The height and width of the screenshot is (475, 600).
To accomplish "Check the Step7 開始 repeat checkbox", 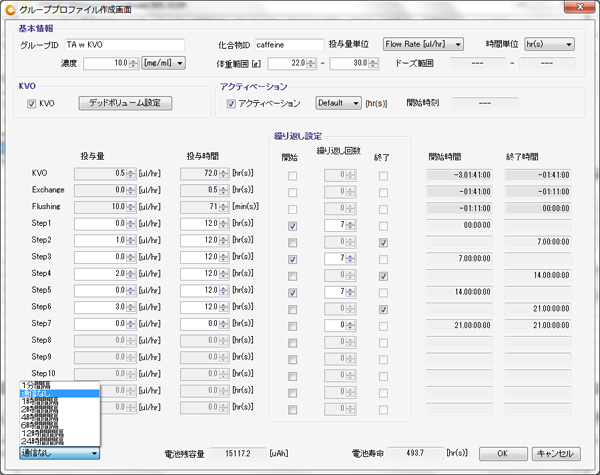I will coord(292,326).
